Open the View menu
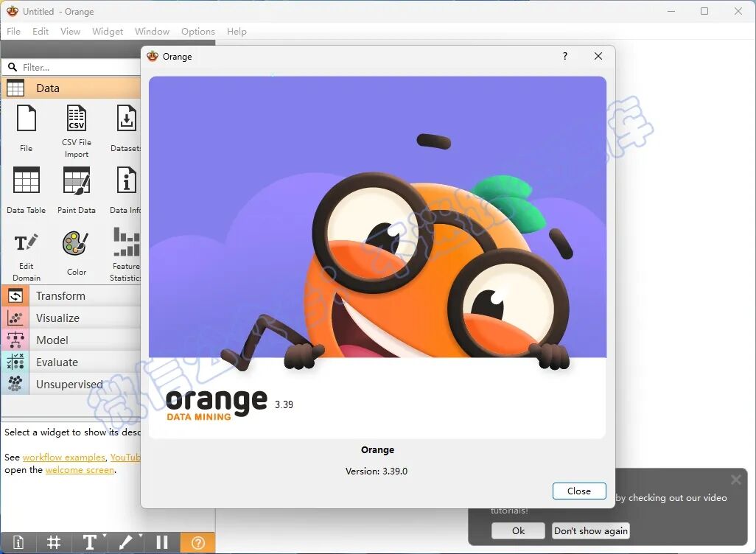The height and width of the screenshot is (554, 756). (x=71, y=32)
